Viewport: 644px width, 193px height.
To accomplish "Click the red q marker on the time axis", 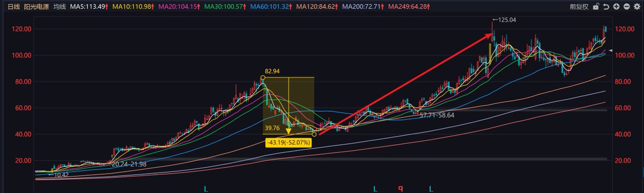I will point(400,188).
